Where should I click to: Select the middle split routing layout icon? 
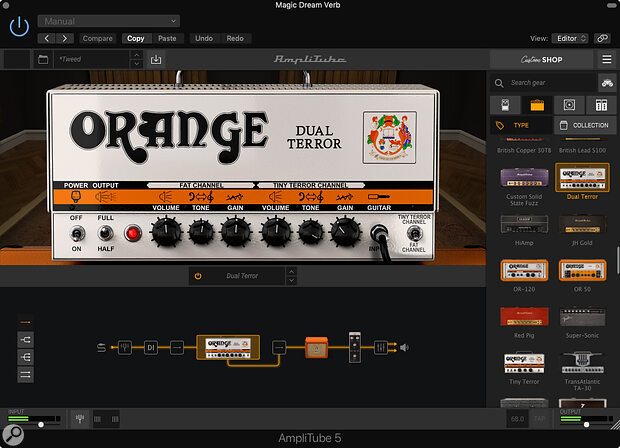[25, 357]
